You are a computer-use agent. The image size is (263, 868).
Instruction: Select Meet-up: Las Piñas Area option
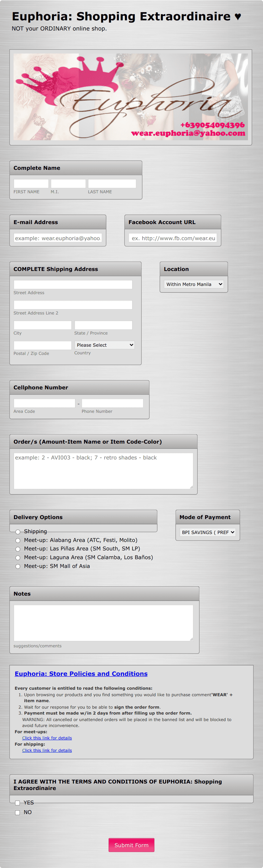pos(18,549)
